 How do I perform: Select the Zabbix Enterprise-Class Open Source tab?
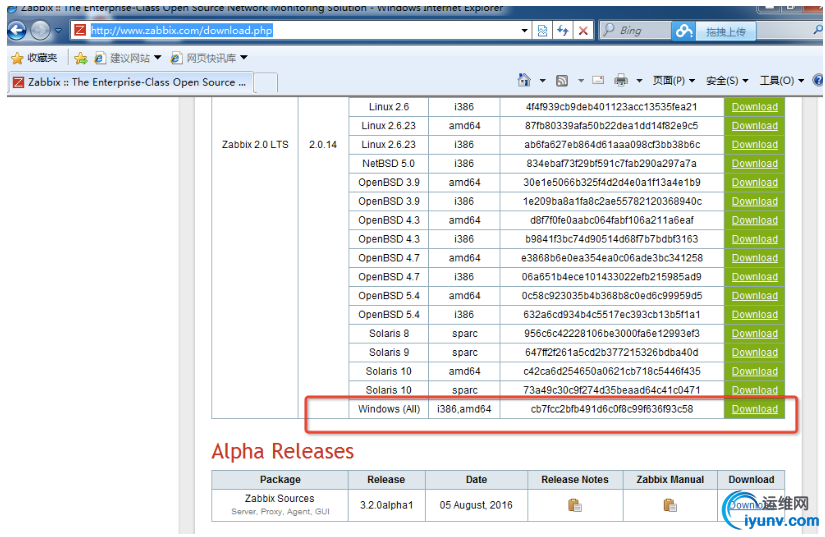[130, 82]
